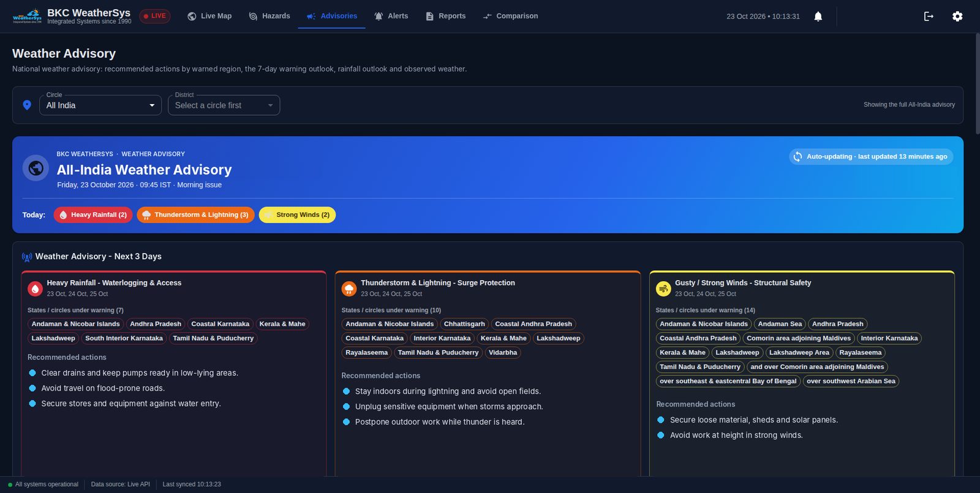Click the Lakshadweep Area tag
The image size is (980, 493).
coord(799,353)
